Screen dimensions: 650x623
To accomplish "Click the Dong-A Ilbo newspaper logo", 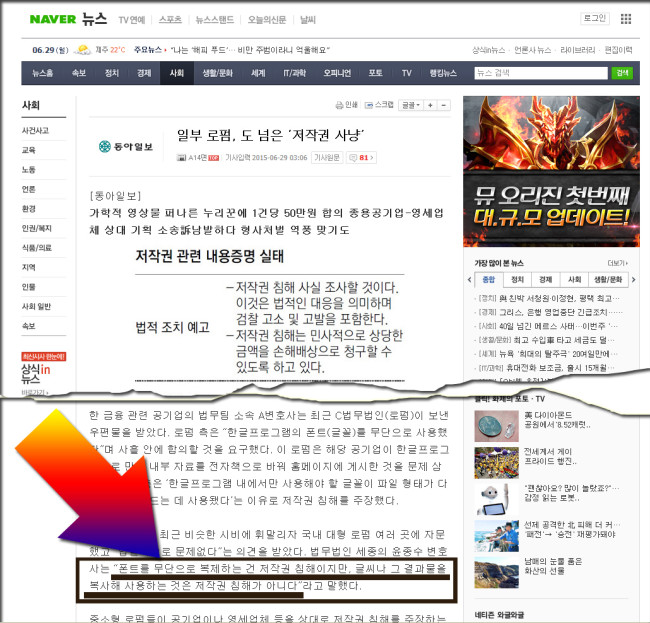I will [125, 147].
